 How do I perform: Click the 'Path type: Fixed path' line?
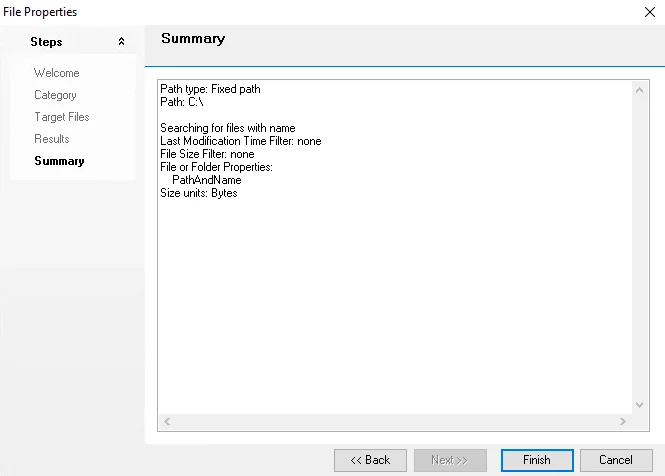click(x=210, y=89)
